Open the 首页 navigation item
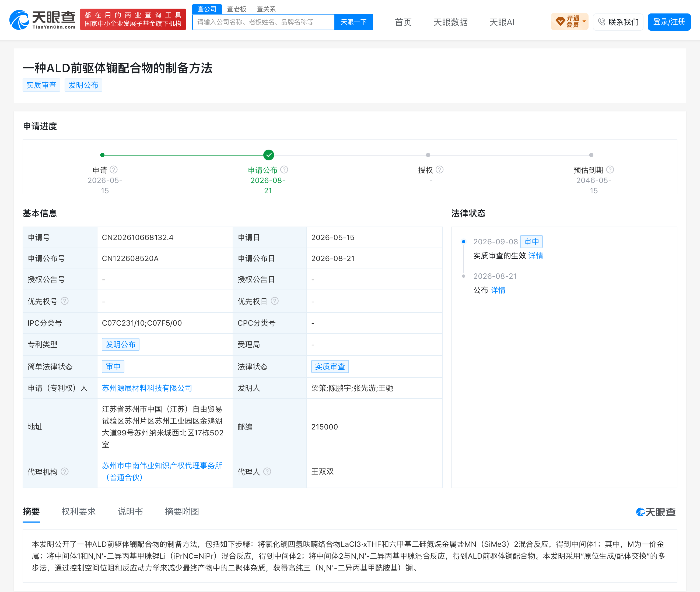This screenshot has width=700, height=592. coord(403,23)
